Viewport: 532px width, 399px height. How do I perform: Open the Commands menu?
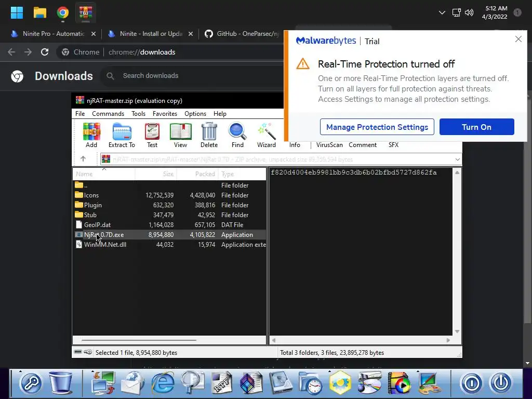click(108, 114)
